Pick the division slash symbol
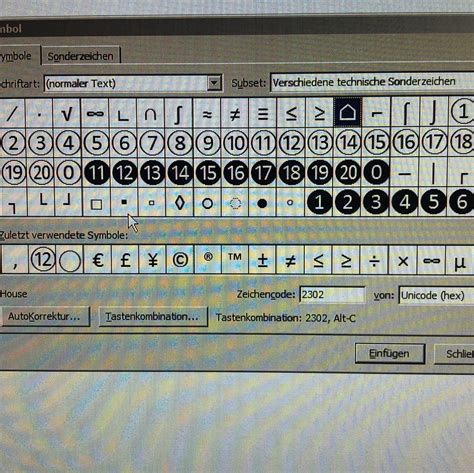 coord(12,114)
